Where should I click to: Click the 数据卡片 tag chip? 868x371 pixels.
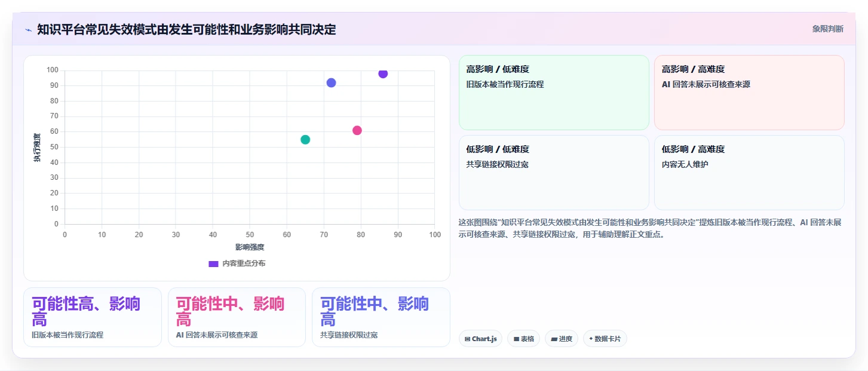point(605,339)
